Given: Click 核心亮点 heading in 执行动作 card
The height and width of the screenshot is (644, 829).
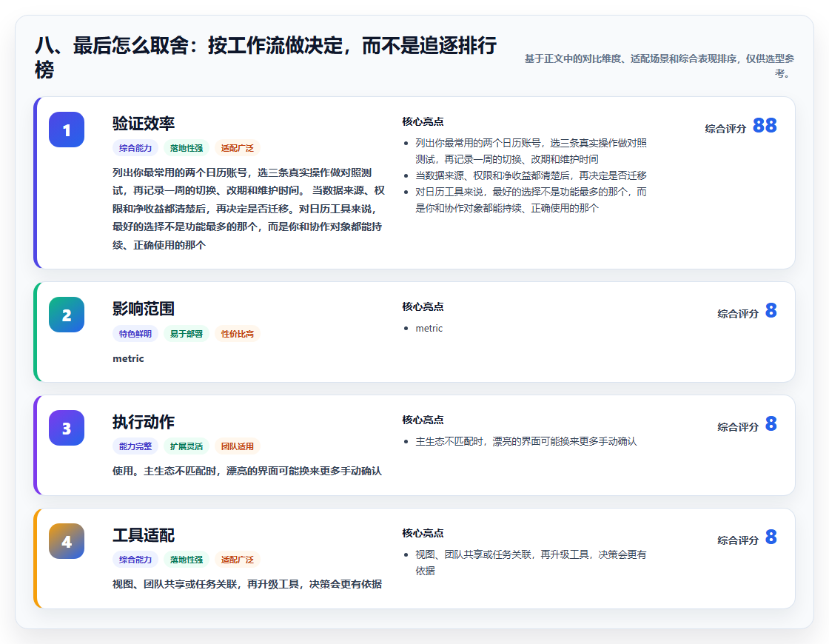Looking at the screenshot, I should 423,420.
